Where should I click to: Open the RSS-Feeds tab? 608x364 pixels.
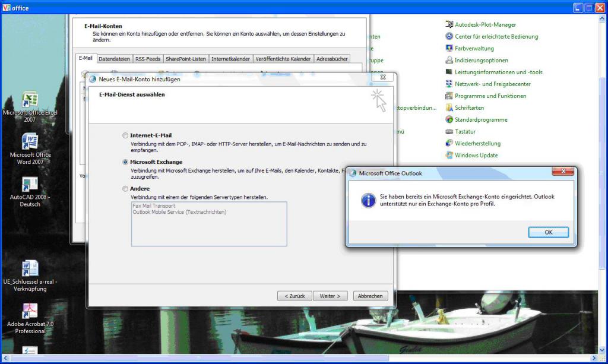pyautogui.click(x=148, y=59)
